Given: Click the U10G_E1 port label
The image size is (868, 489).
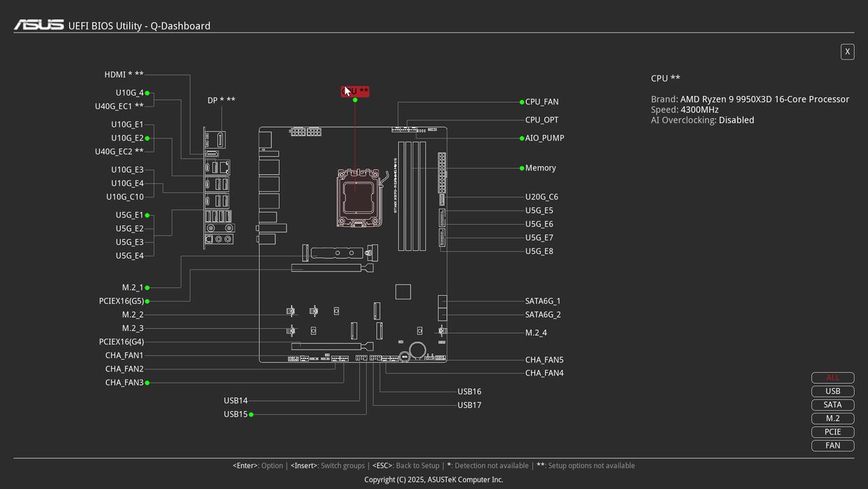Looking at the screenshot, I should coord(127,125).
